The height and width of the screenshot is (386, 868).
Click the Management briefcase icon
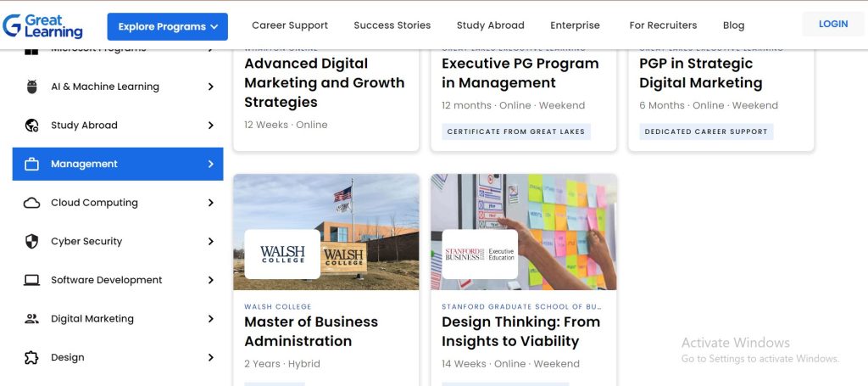click(x=32, y=164)
